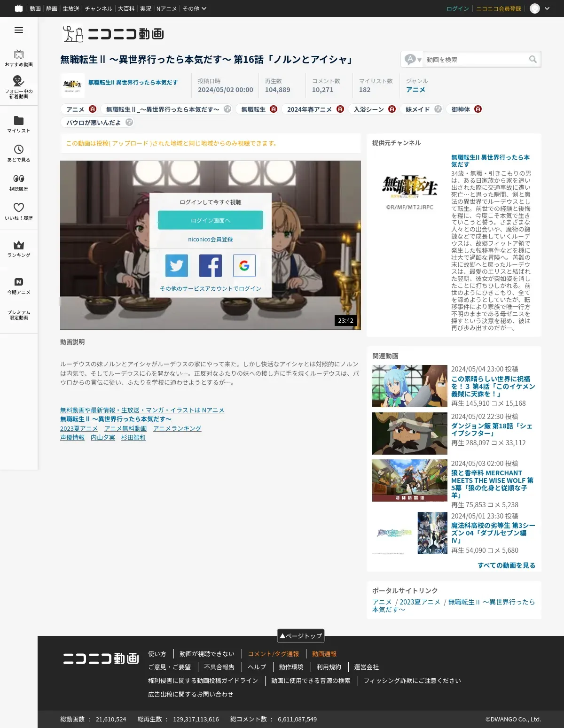The height and width of the screenshot is (728, 564).
Task: Click the footer ニコニコ動画 logo
Action: click(x=101, y=658)
